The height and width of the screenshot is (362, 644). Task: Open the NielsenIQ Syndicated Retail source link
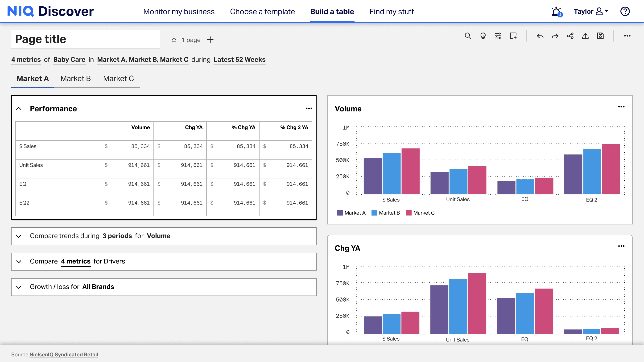63,354
